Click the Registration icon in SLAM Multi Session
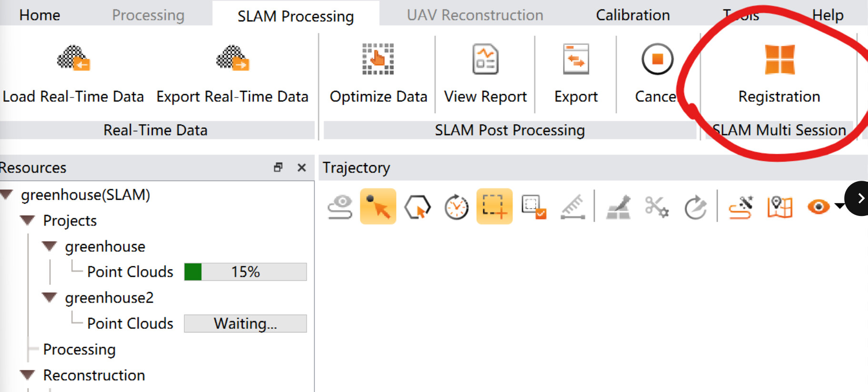The width and height of the screenshot is (868, 392). tap(779, 59)
